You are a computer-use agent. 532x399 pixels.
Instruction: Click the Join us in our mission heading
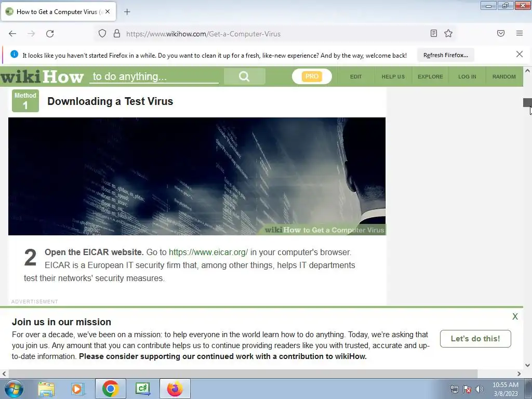click(61, 322)
